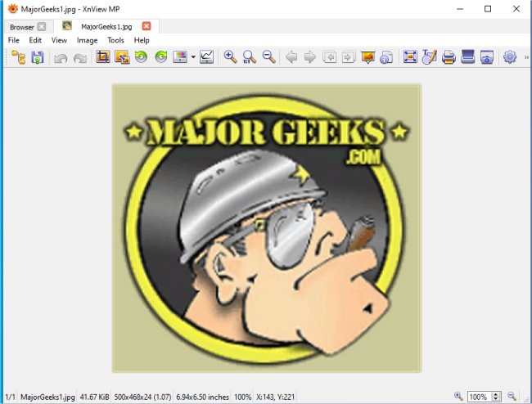The height and width of the screenshot is (404, 532).
Task: Click the Save file floppy icon
Action: [38, 57]
